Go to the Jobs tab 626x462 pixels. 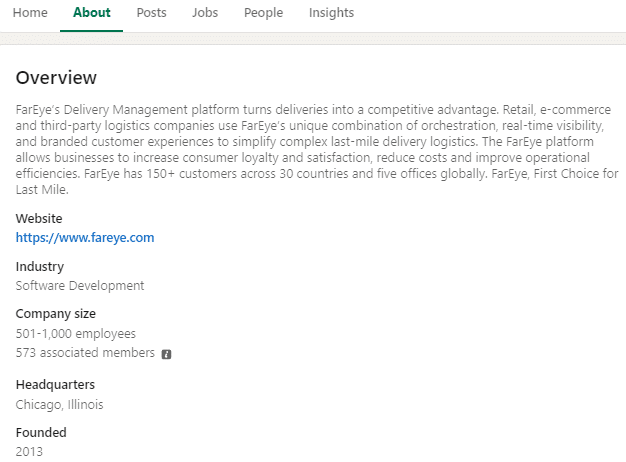point(204,13)
